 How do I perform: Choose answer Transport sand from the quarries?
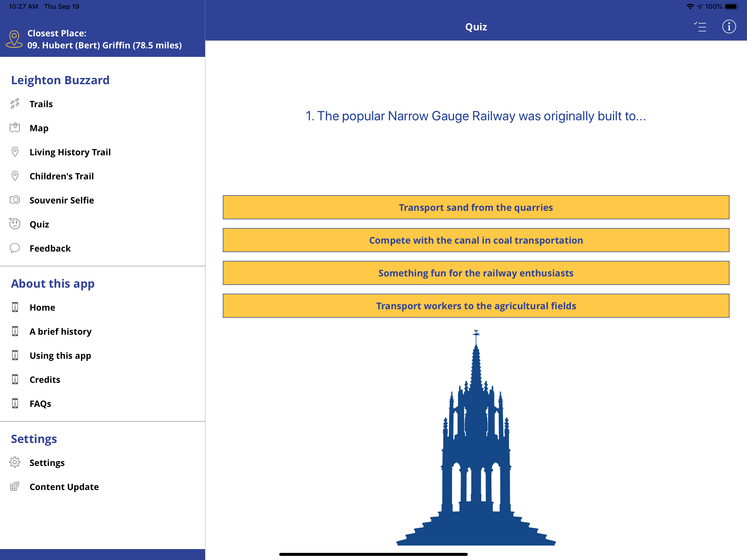[x=475, y=207]
